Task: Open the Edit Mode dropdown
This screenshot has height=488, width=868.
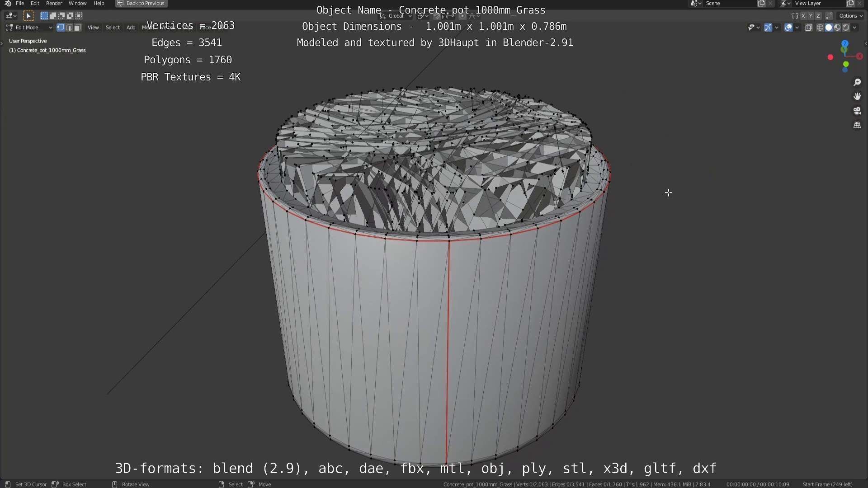Action: pyautogui.click(x=29, y=28)
